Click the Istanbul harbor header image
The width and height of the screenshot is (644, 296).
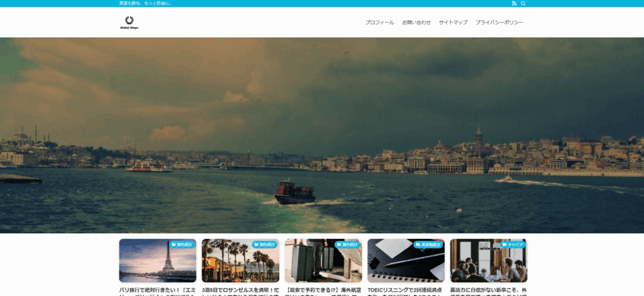(x=322, y=135)
